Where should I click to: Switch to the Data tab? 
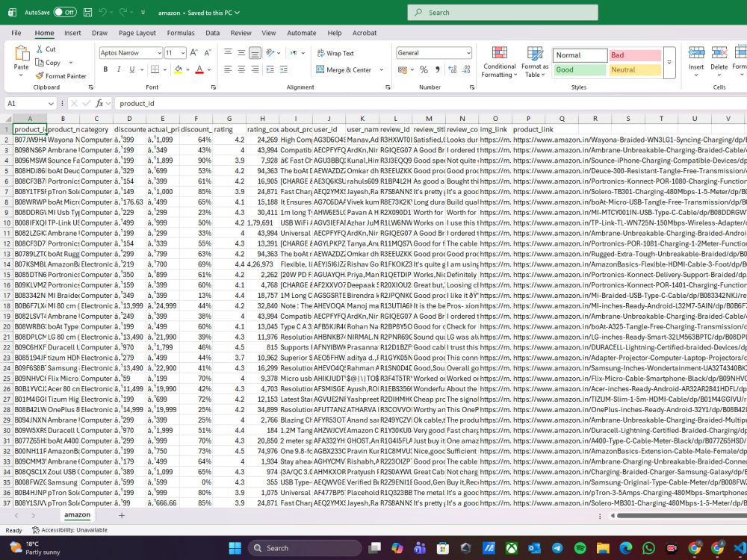[x=212, y=33]
